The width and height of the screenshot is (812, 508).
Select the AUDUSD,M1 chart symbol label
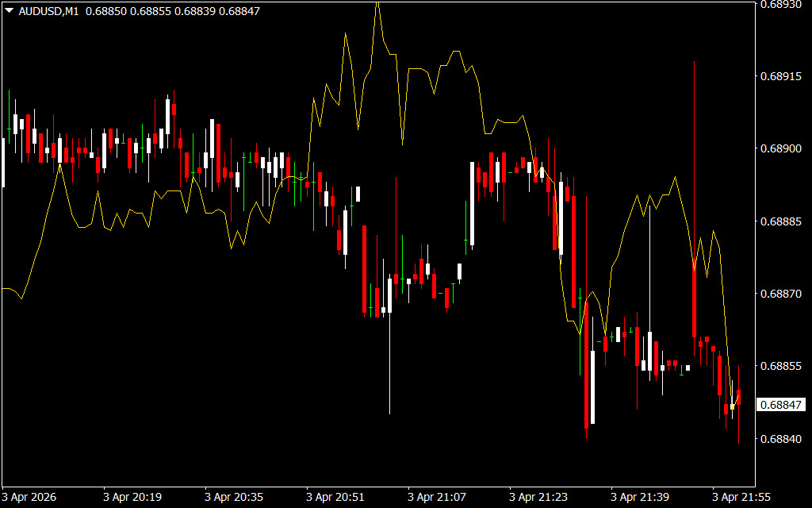47,11
